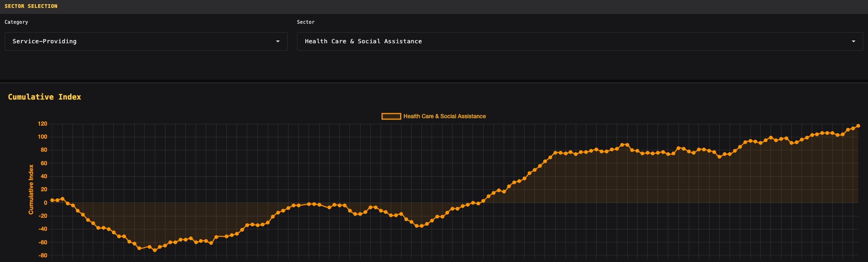Toggle the Health Care & Social Assistance legend swatch
This screenshot has width=868, height=262.
click(x=391, y=116)
